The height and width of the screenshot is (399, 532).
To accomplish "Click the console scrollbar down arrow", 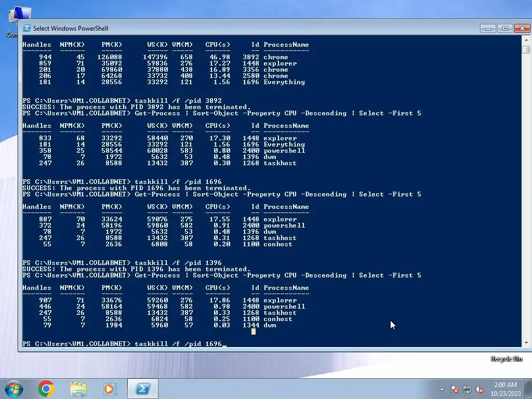I will pyautogui.click(x=526, y=343).
